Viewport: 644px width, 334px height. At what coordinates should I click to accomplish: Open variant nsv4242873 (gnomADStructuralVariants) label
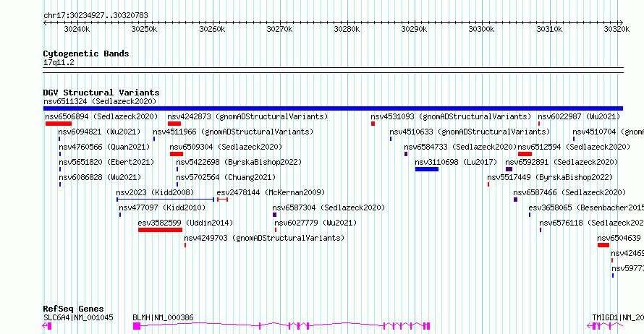click(x=247, y=116)
